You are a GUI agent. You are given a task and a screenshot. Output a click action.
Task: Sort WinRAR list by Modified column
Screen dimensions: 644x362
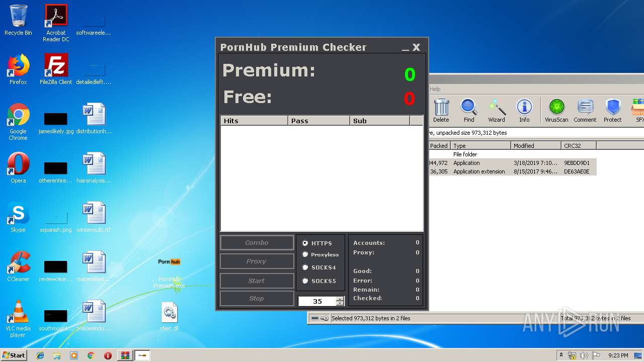pyautogui.click(x=536, y=146)
